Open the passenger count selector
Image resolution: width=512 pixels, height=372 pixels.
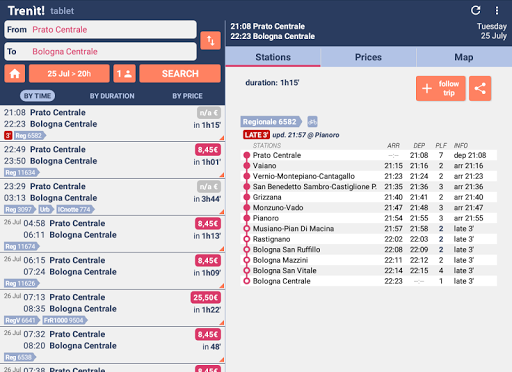click(125, 73)
